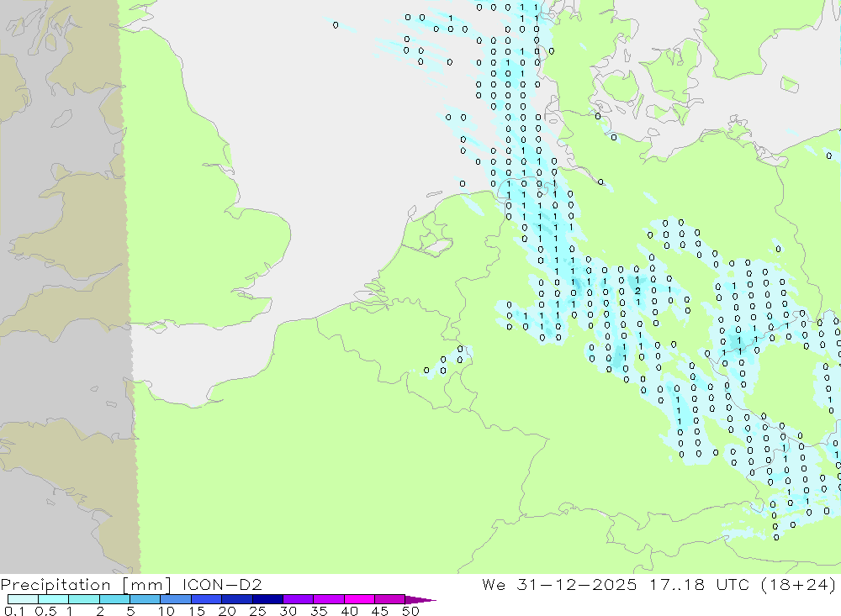Click the 5–10 mm light blue legend swatch
Image resolution: width=841 pixels, height=616 pixels.
click(x=145, y=599)
